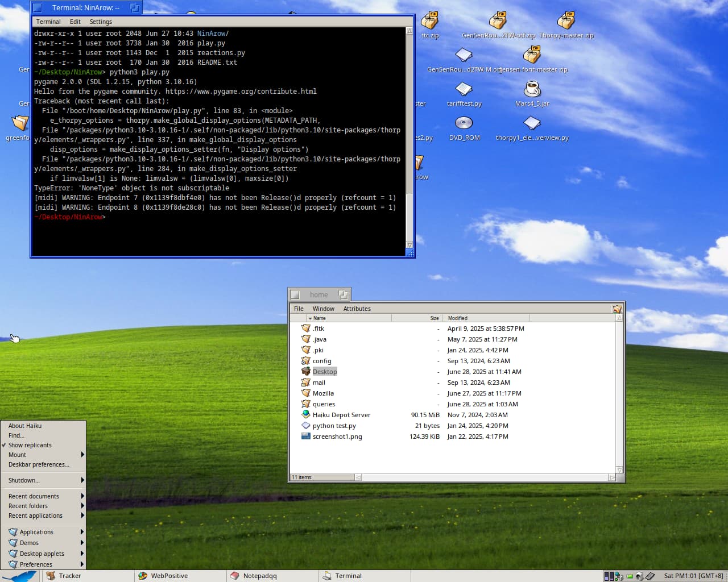Open thorpy1_ele...verview.py desktop icon
The width and height of the screenshot is (728, 582).
[532, 123]
